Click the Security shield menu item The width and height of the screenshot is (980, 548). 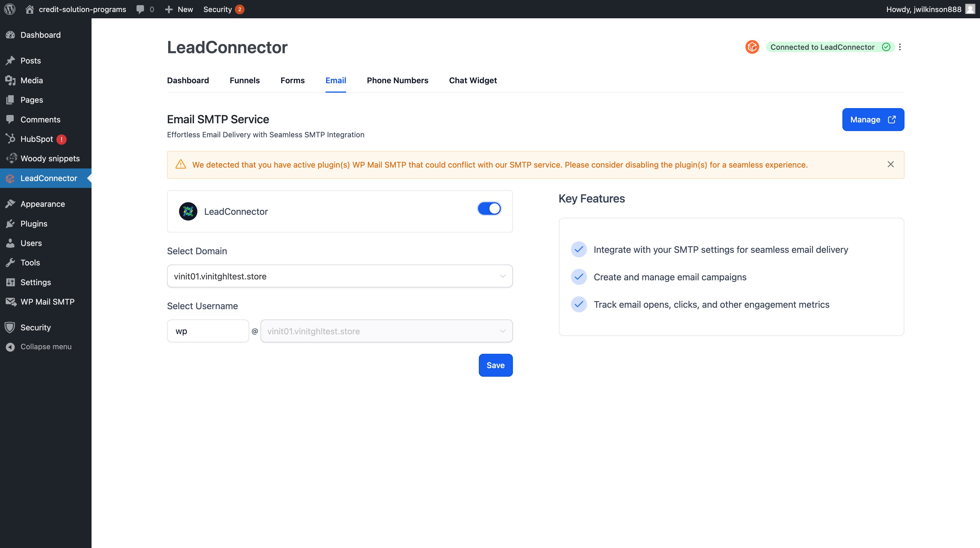pyautogui.click(x=35, y=327)
